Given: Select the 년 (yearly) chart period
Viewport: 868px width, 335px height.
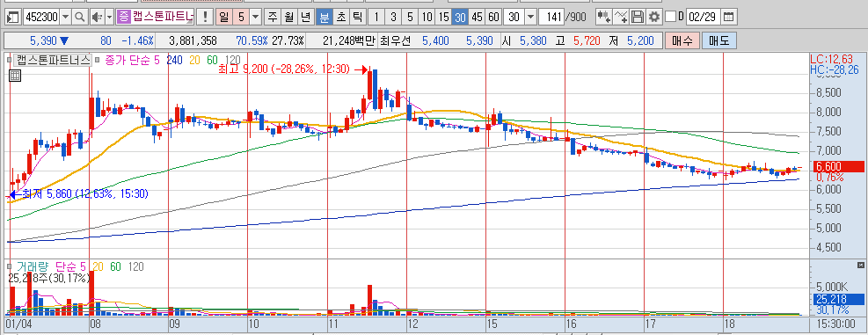Looking at the screenshot, I should pyautogui.click(x=305, y=18).
